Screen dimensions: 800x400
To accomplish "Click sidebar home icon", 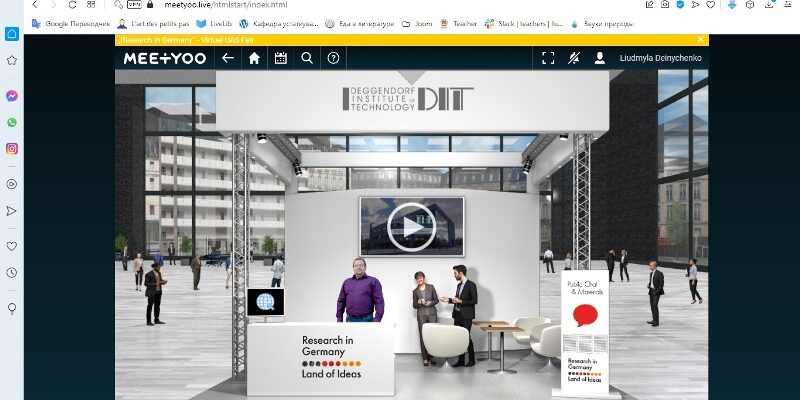I will [x=12, y=34].
